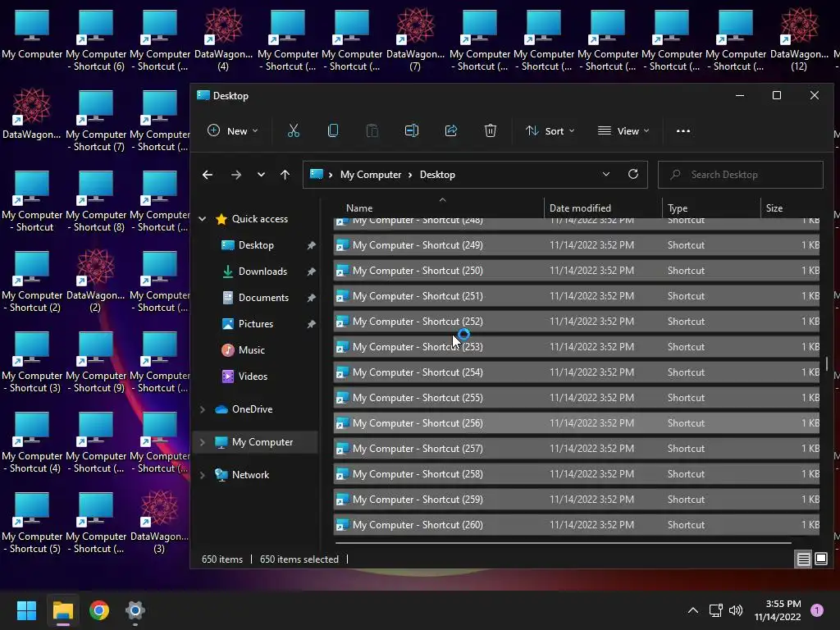840x630 pixels.
Task: Show hidden tray icons chevron
Action: (692, 610)
